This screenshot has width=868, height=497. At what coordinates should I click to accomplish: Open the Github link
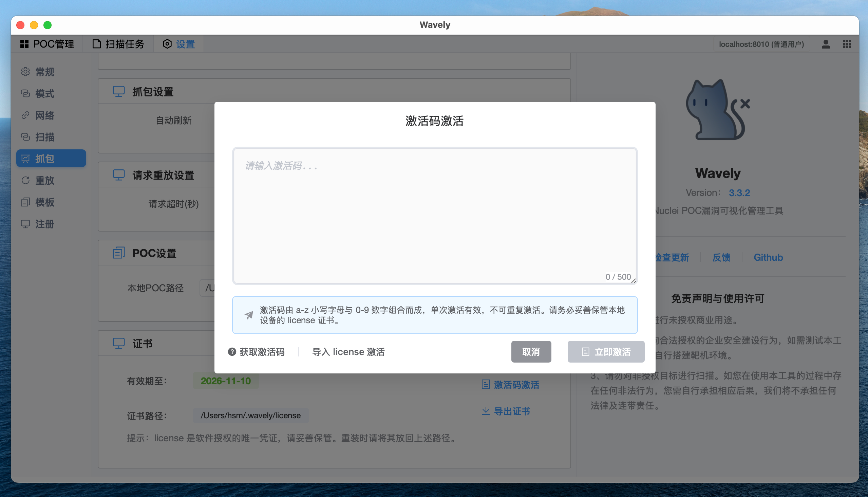click(768, 257)
